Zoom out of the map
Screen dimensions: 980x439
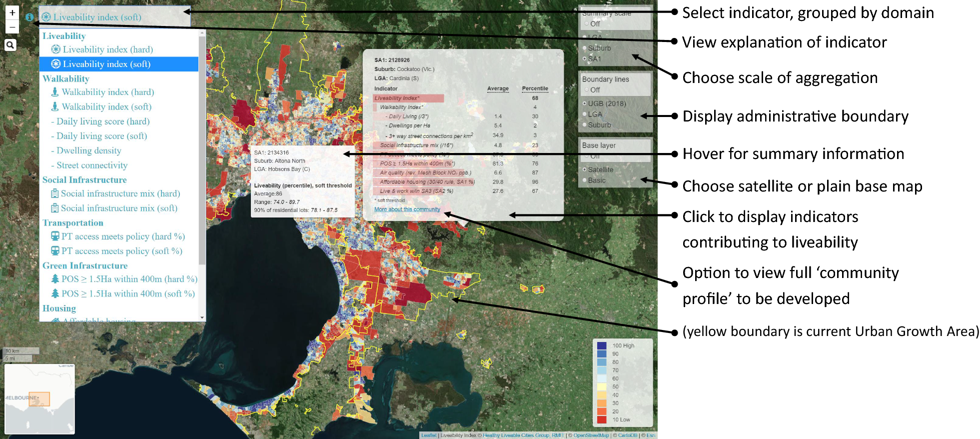click(12, 26)
